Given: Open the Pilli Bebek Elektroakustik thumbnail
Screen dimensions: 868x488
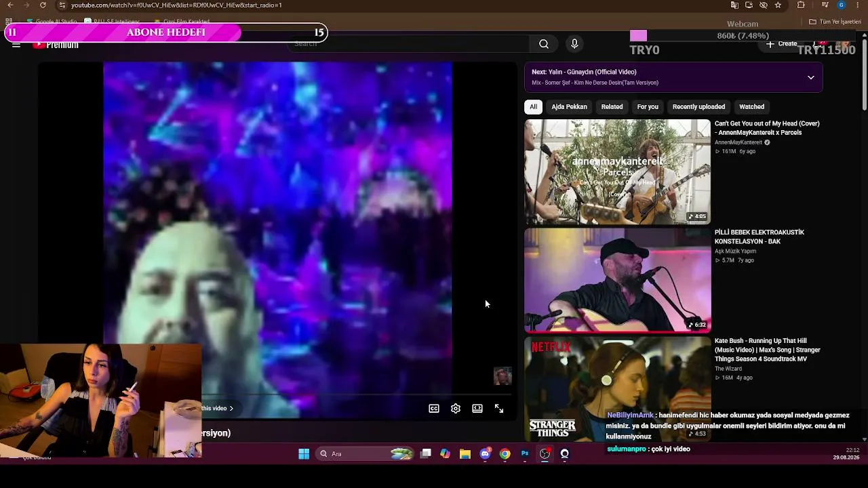Looking at the screenshot, I should pyautogui.click(x=617, y=281).
